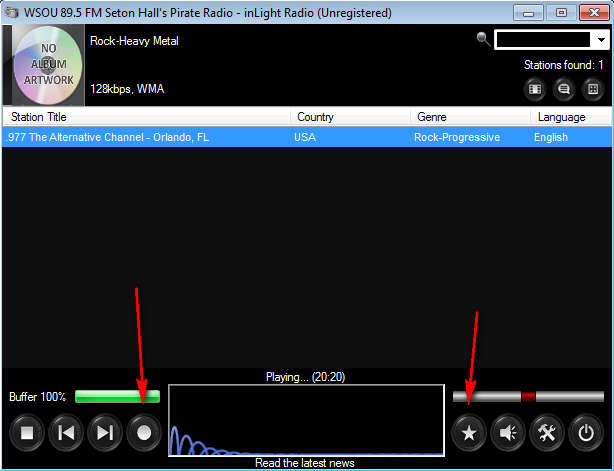Click the power button icon
Screen dimensions: 614x471
coord(586,433)
